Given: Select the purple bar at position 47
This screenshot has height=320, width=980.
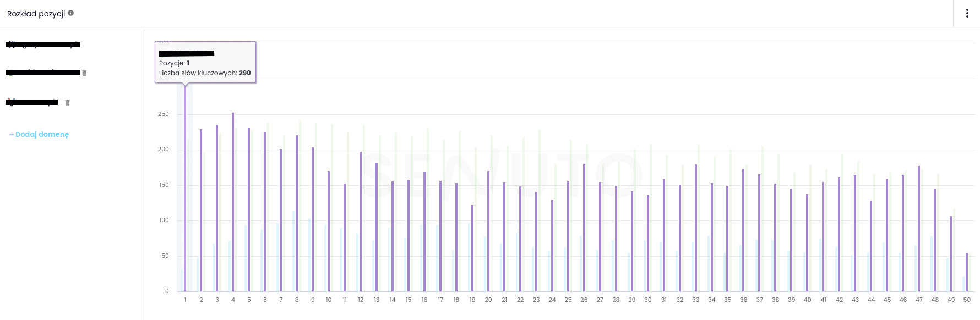Looking at the screenshot, I should click(919, 229).
